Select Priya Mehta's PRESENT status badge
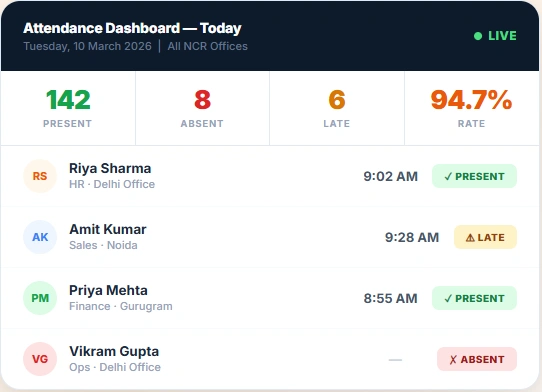 474,298
